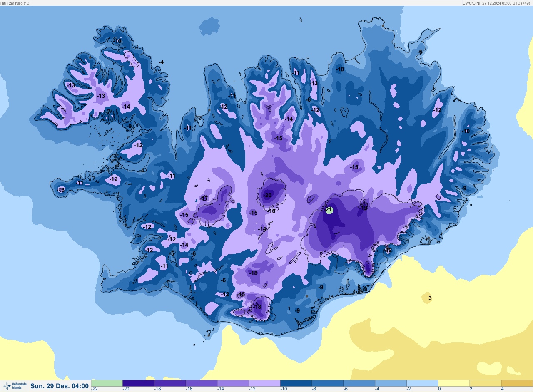This screenshot has height=392, width=533.
Task: Pick the orange legend swatch above 4
Action: (517, 383)
